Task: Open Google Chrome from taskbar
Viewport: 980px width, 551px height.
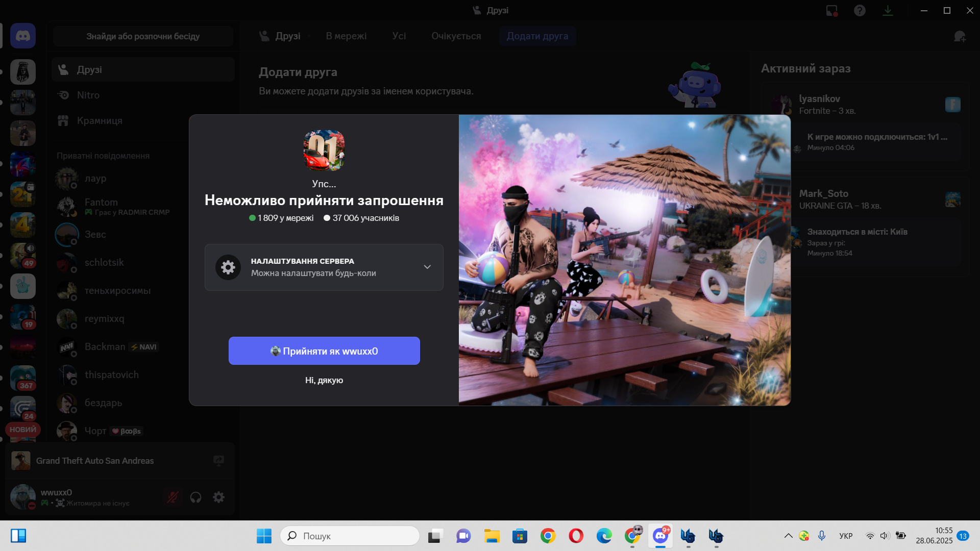Action: 548,536
